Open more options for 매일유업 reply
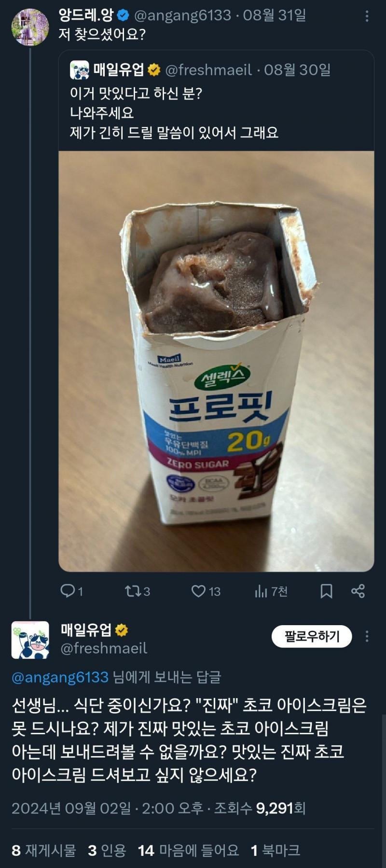386x868 pixels. pos(367,636)
